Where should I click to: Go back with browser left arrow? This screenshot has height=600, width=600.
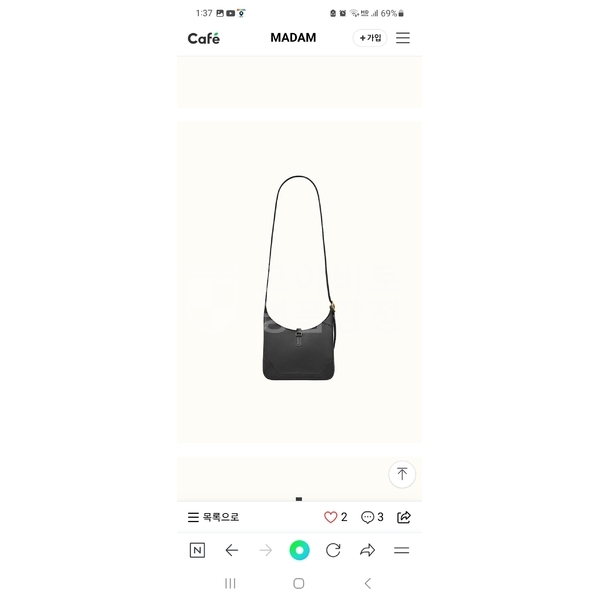pos(232,550)
